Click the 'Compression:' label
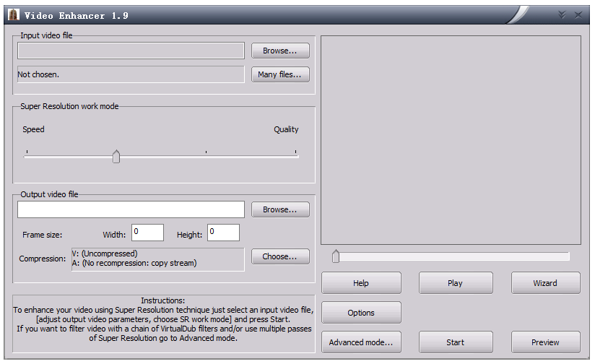The image size is (595, 364). [x=43, y=259]
